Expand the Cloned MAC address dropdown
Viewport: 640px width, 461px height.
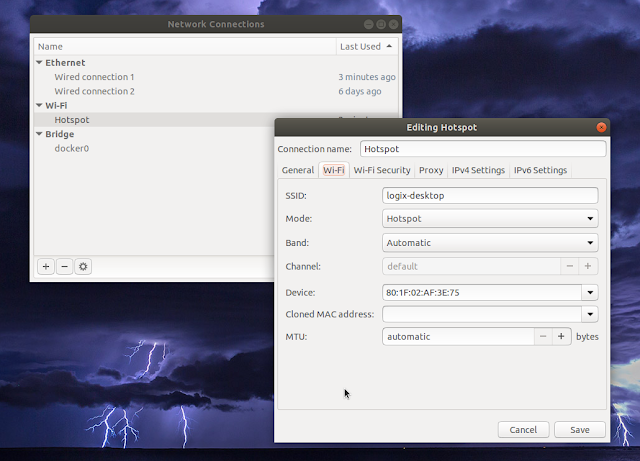[x=590, y=314]
